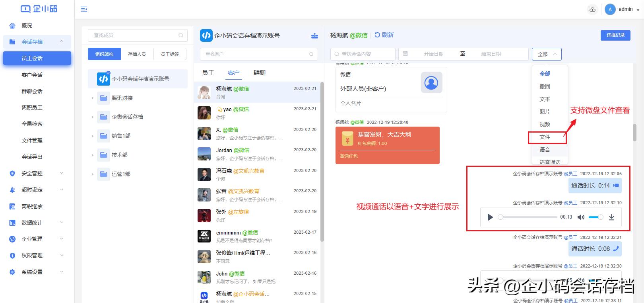This screenshot has height=303, width=644.
Task: Open 群聊会话 in sidebar
Action: pyautogui.click(x=32, y=91)
